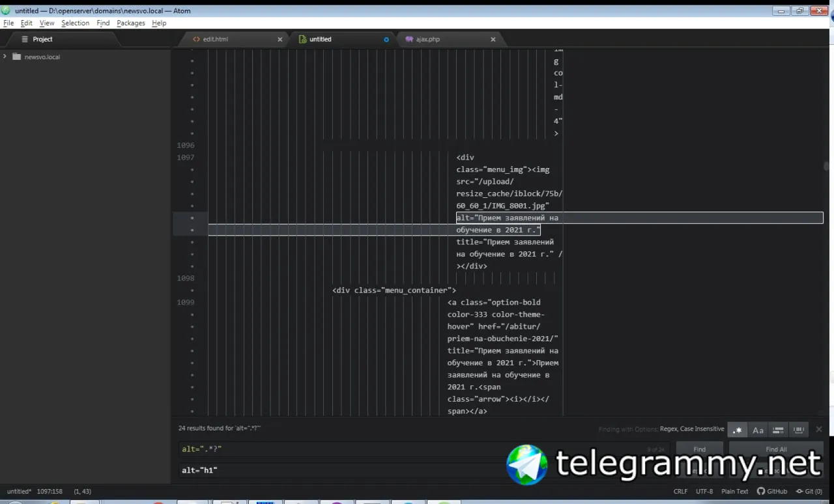Toggle the Whole Word option button
This screenshot has height=504, width=834.
(798, 430)
